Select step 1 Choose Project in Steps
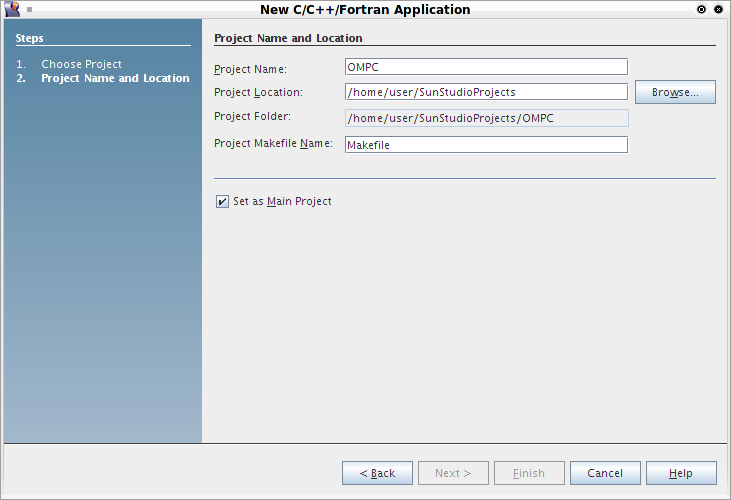The image size is (731, 500). (x=81, y=64)
